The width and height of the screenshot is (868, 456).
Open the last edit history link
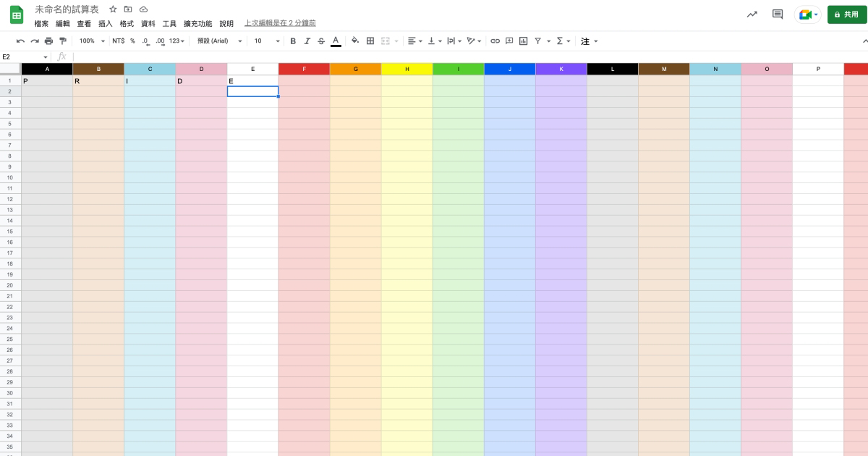280,24
